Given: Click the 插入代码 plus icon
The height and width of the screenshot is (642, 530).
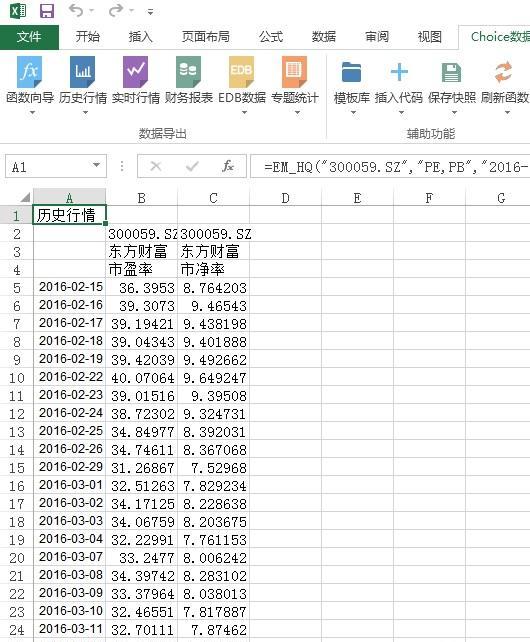Looking at the screenshot, I should pyautogui.click(x=399, y=72).
